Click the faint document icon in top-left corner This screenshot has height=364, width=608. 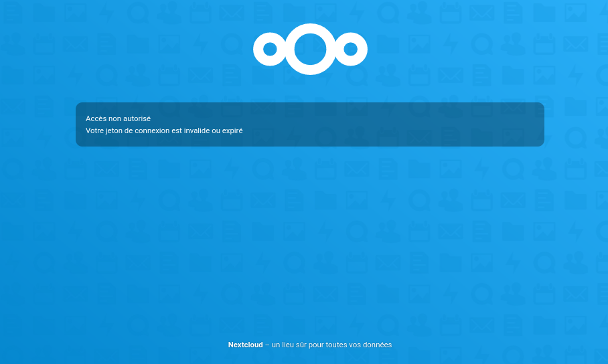(x=13, y=13)
